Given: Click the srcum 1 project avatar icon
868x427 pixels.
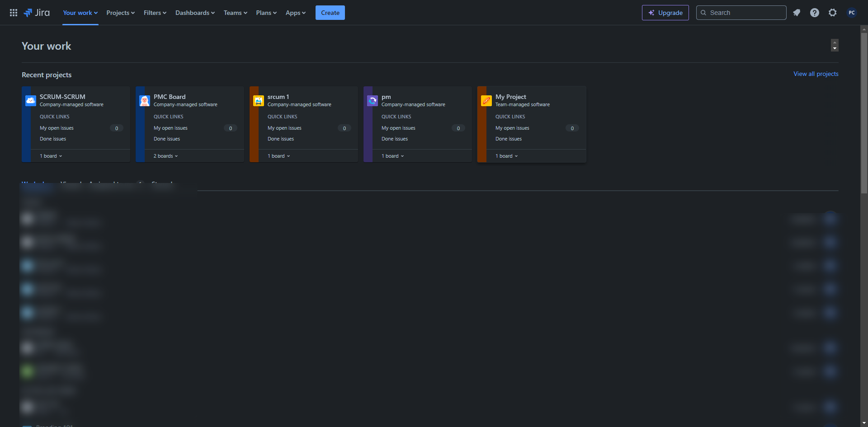Looking at the screenshot, I should click(x=259, y=100).
